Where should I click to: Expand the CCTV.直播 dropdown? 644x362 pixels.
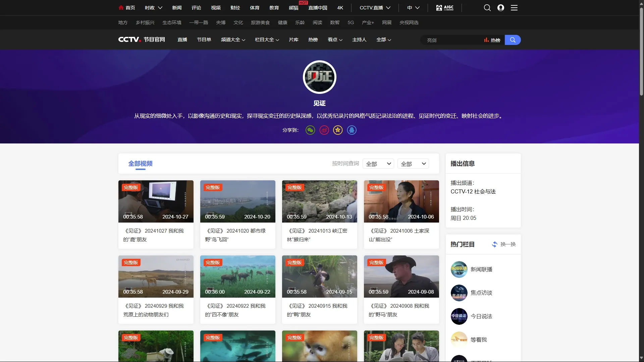tap(375, 7)
